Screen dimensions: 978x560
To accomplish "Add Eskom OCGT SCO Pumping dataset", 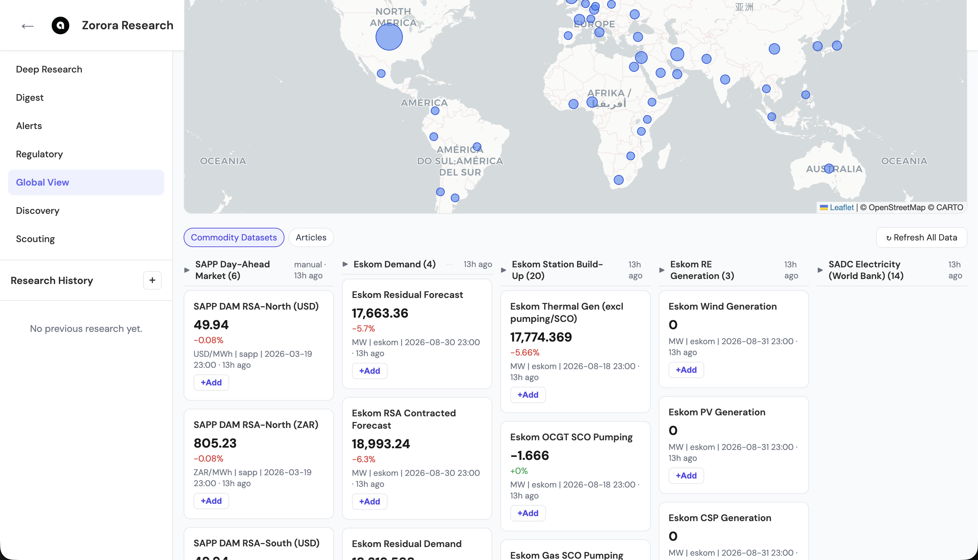I will point(528,513).
